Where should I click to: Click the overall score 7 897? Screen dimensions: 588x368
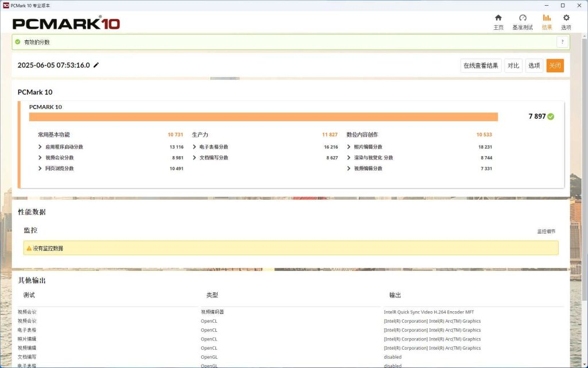(x=537, y=117)
